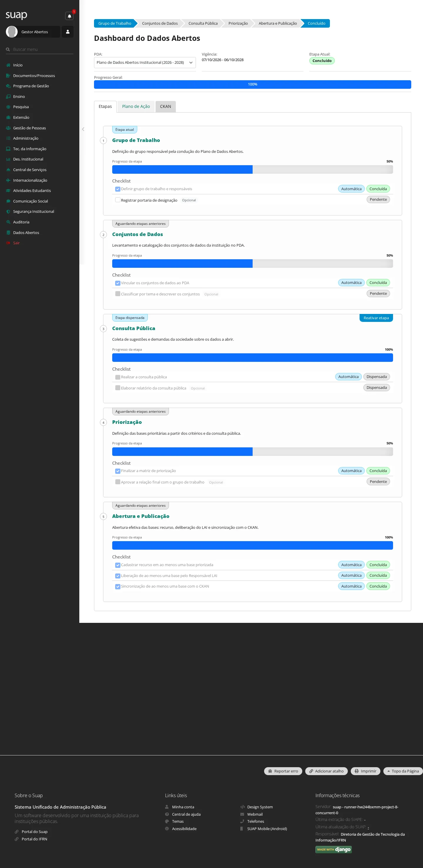The height and width of the screenshot is (868, 423).
Task: Select the Etapas tab
Action: [x=105, y=106]
